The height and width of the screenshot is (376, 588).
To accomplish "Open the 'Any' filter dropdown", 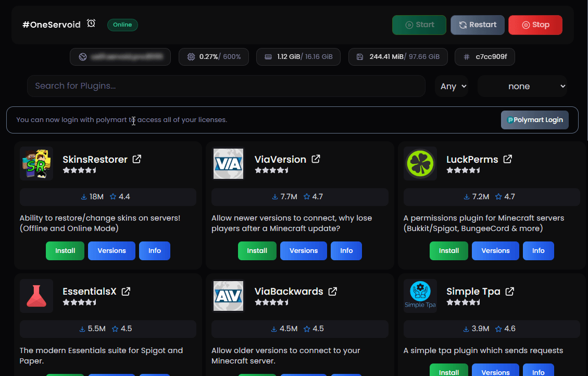I will (x=451, y=86).
